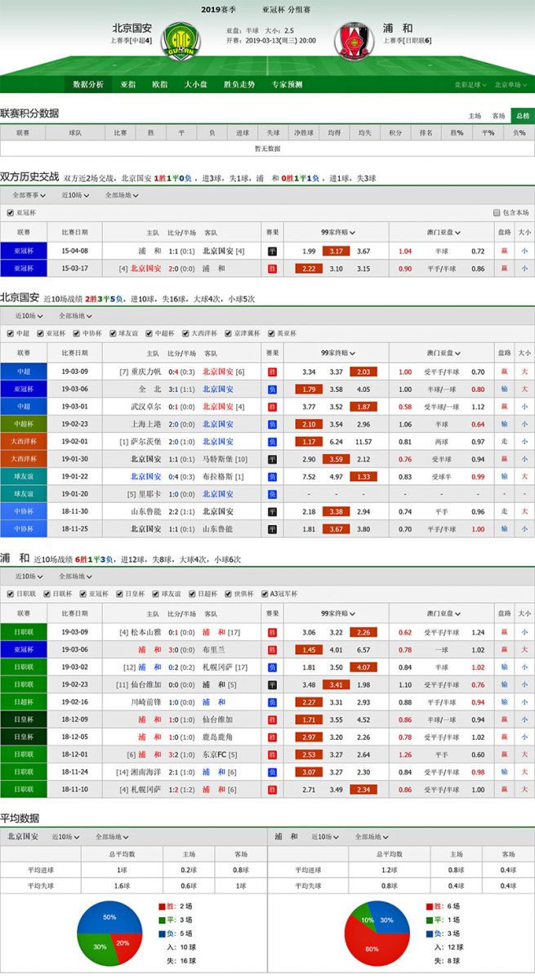This screenshot has width=535, height=980.
Task: Open the 重庆力帆 team link
Action: (x=147, y=372)
